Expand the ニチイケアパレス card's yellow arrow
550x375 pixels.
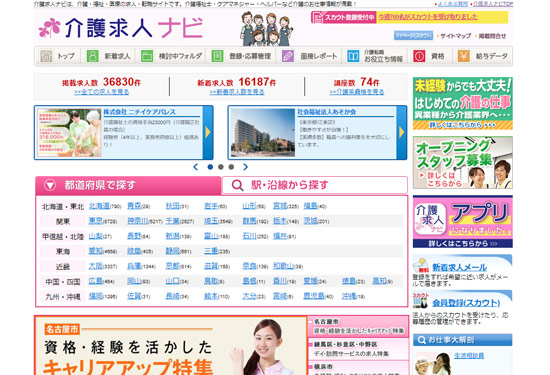[x=208, y=132]
